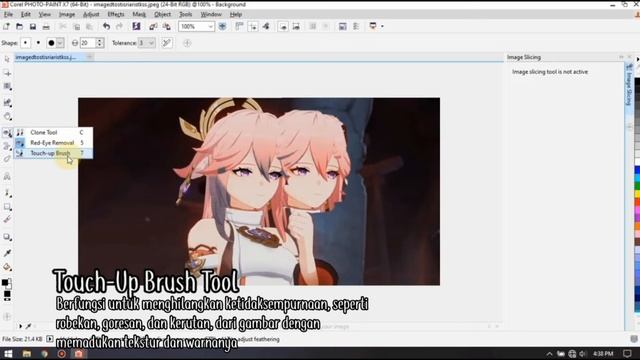Viewport: 640px width, 360px height.
Task: Click the nib size field showing 20
Action: pyautogui.click(x=87, y=43)
